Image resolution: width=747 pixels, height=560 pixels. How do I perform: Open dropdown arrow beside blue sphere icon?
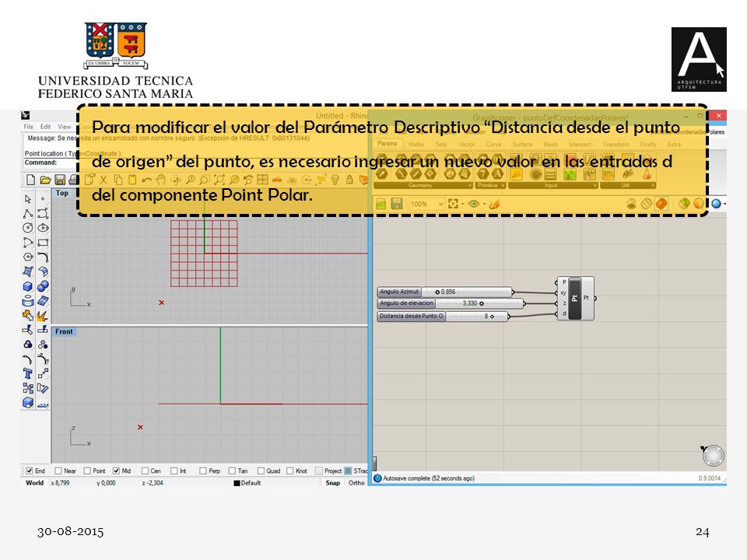[x=724, y=204]
